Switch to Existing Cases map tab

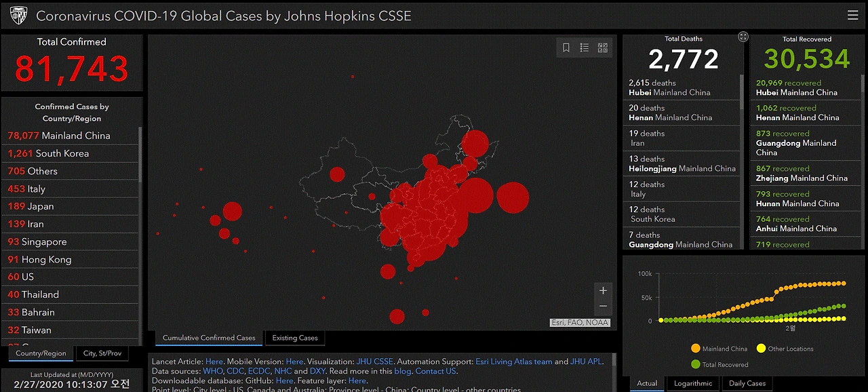(x=295, y=338)
